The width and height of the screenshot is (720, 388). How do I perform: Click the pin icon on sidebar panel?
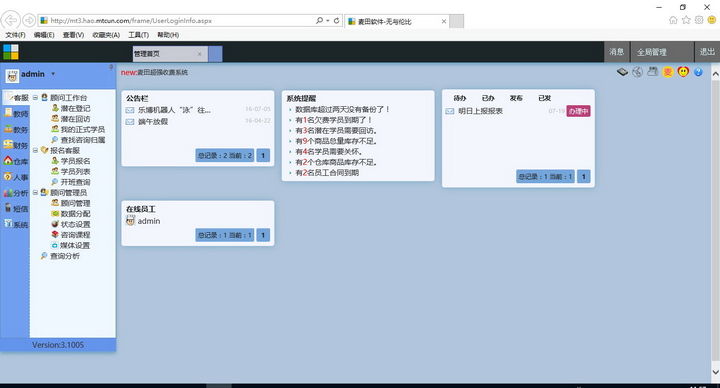(x=111, y=67)
